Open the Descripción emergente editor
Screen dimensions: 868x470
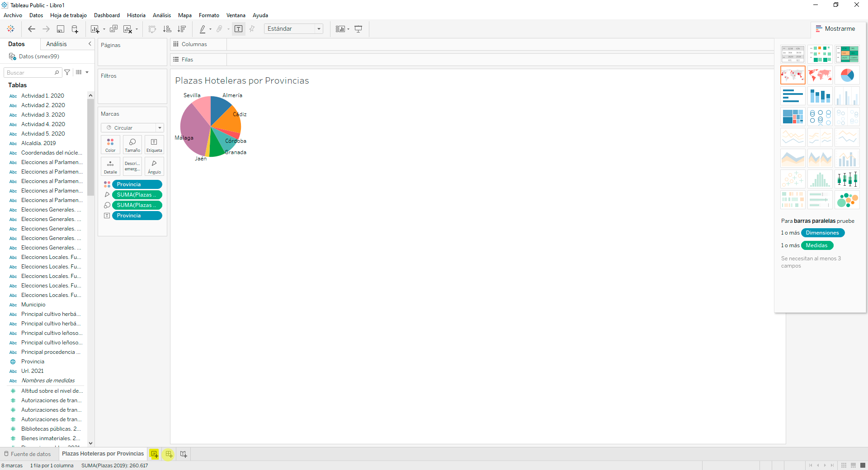click(x=132, y=166)
